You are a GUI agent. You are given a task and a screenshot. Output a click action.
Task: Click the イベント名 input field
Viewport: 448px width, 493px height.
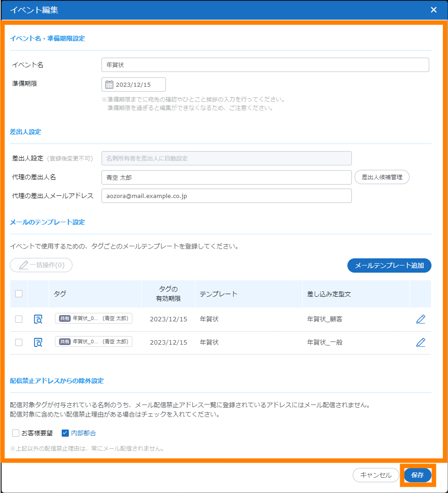pos(265,65)
